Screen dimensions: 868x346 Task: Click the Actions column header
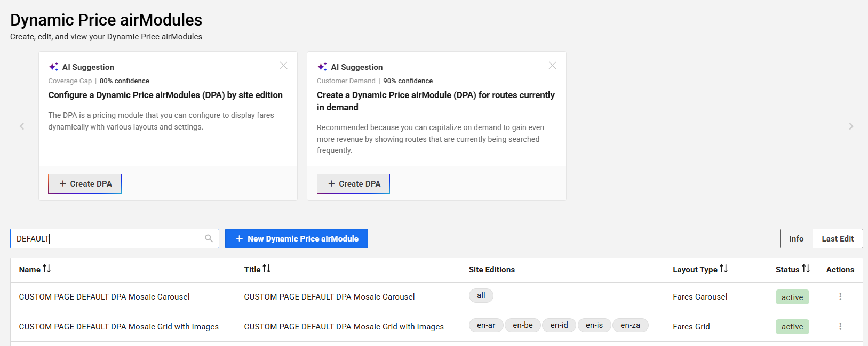[840, 270]
